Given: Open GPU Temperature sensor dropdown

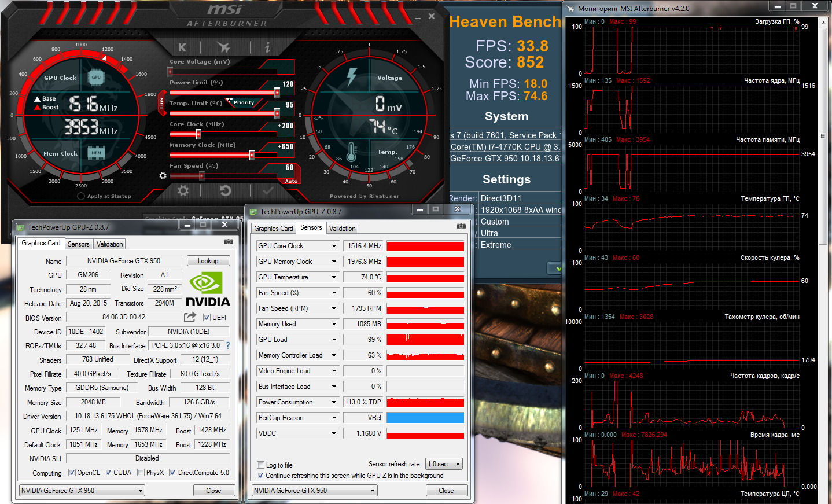Looking at the screenshot, I should pyautogui.click(x=334, y=277).
